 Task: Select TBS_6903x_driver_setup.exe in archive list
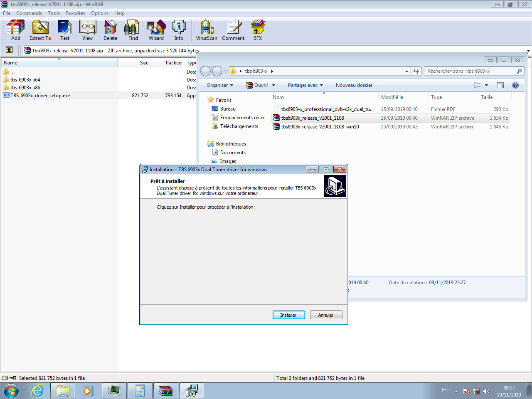(x=40, y=96)
